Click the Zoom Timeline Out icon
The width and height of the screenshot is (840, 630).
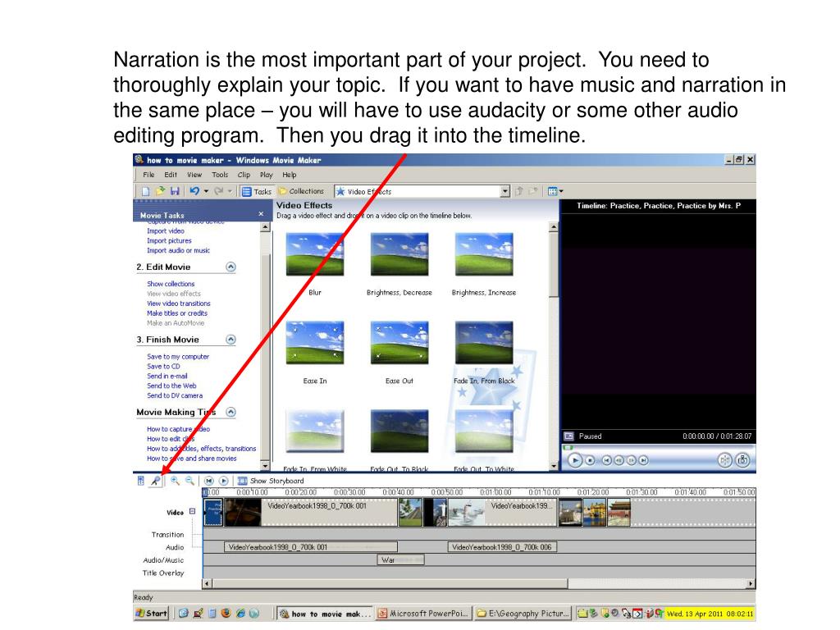[189, 481]
